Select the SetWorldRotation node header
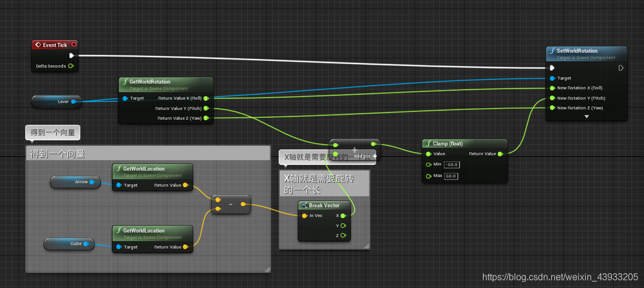The height and width of the screenshot is (288, 644). click(587, 54)
